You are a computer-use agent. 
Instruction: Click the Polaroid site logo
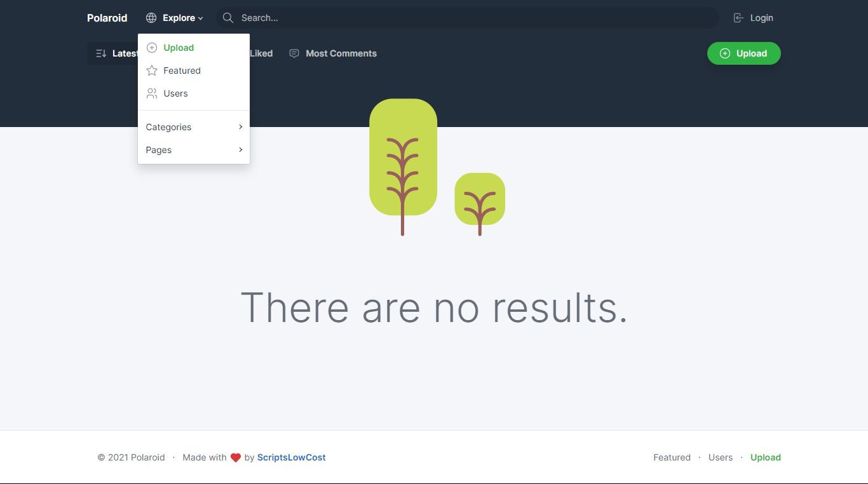(x=107, y=18)
